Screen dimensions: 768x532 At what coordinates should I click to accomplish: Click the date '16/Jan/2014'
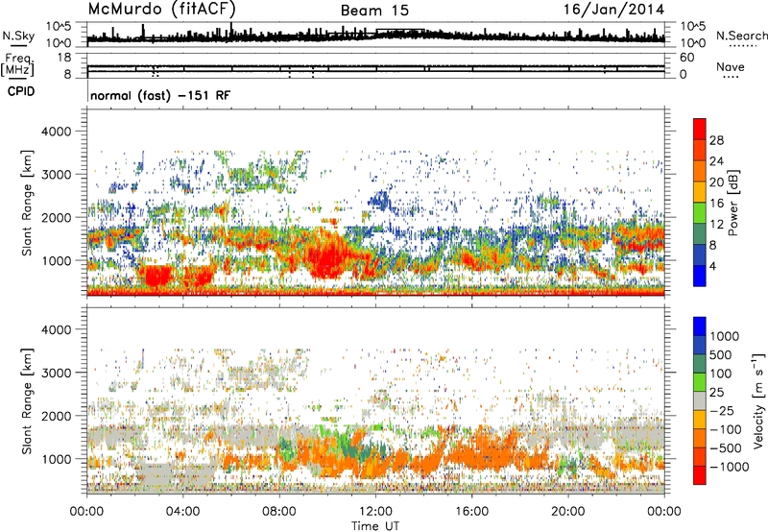coord(614,10)
